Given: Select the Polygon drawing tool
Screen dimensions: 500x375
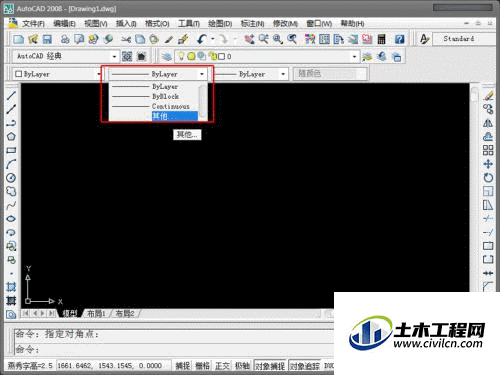Looking at the screenshot, I should coord(11,137).
